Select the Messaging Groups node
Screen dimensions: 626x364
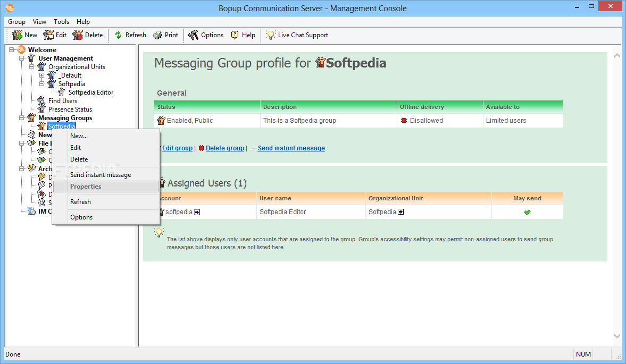[65, 118]
